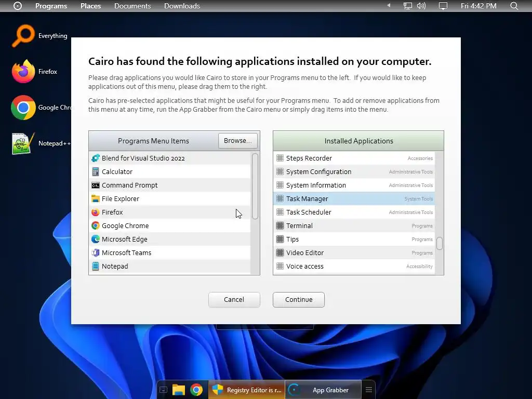This screenshot has height=399, width=532.
Task: Open Google Chrome from the taskbar
Action: pyautogui.click(x=196, y=390)
